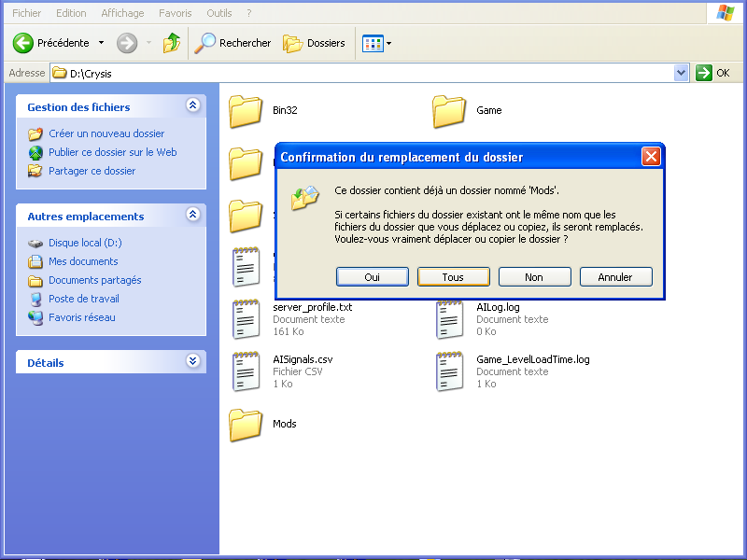Viewport: 747px width, 560px height.
Task: Close the folder replacement confirmation dialog
Action: point(651,157)
